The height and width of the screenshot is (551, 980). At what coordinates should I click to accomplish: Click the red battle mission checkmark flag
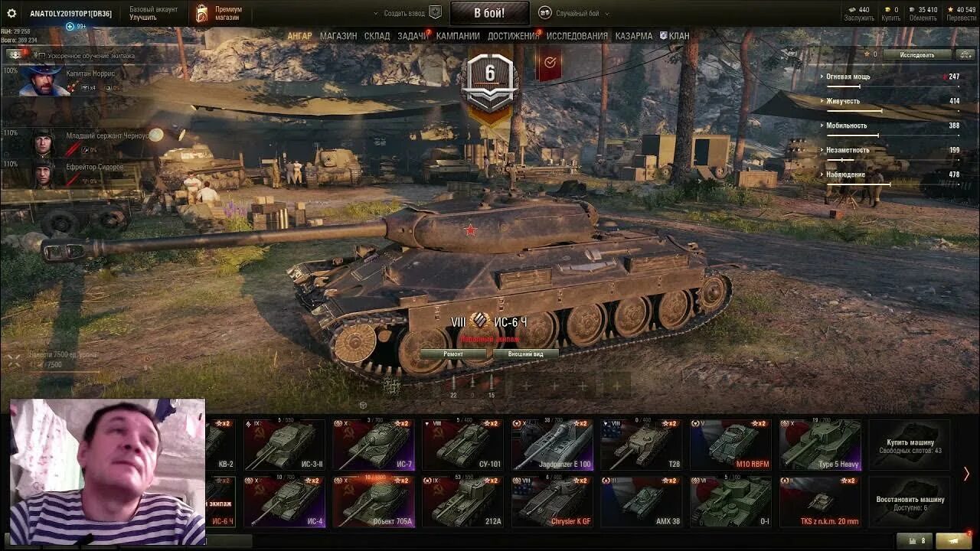pos(549,64)
